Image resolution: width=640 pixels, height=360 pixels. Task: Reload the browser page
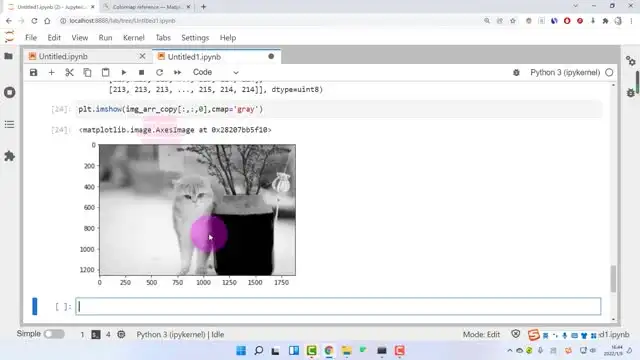coord(34,21)
